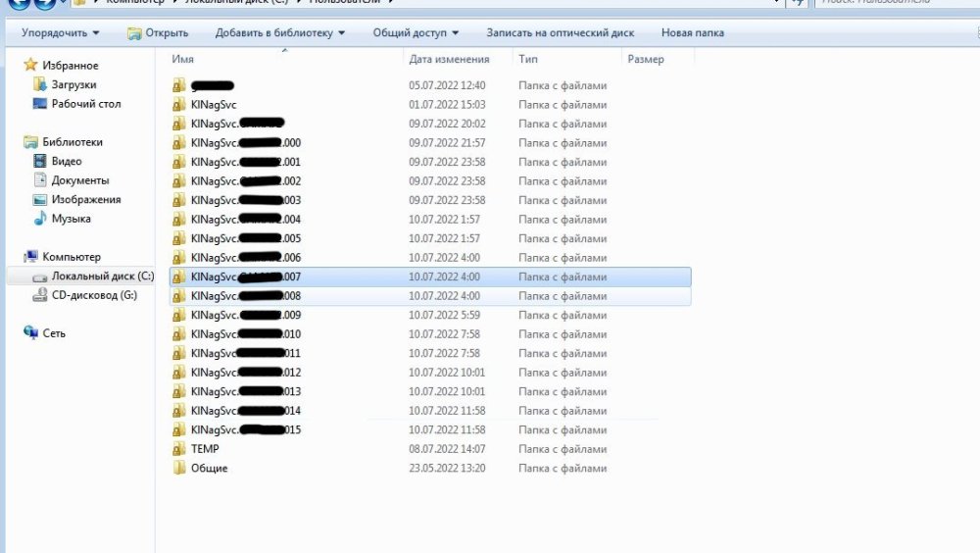Image resolution: width=980 pixels, height=553 pixels.
Task: Select folder icon ending .005
Action: click(x=179, y=238)
